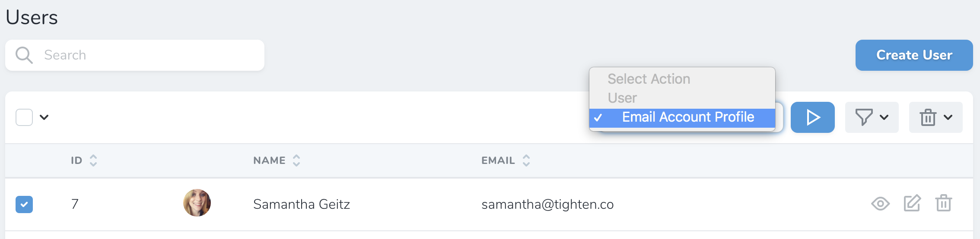980x239 pixels.
Task: View Samantha Geitz with the eye icon
Action: (880, 203)
